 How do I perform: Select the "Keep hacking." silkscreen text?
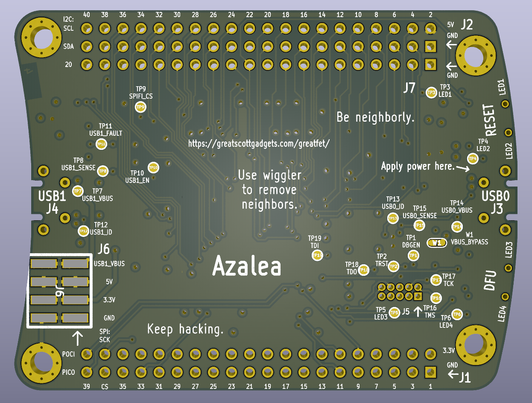click(185, 329)
